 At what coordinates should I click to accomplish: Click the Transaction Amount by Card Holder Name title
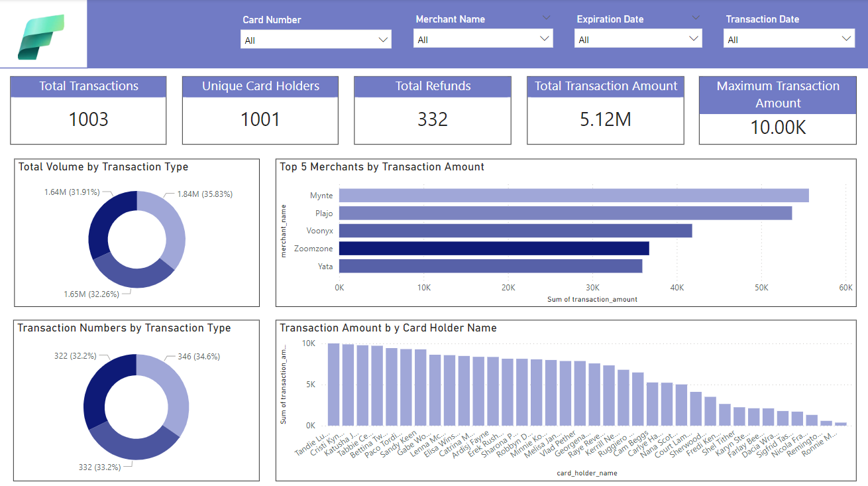pos(388,328)
